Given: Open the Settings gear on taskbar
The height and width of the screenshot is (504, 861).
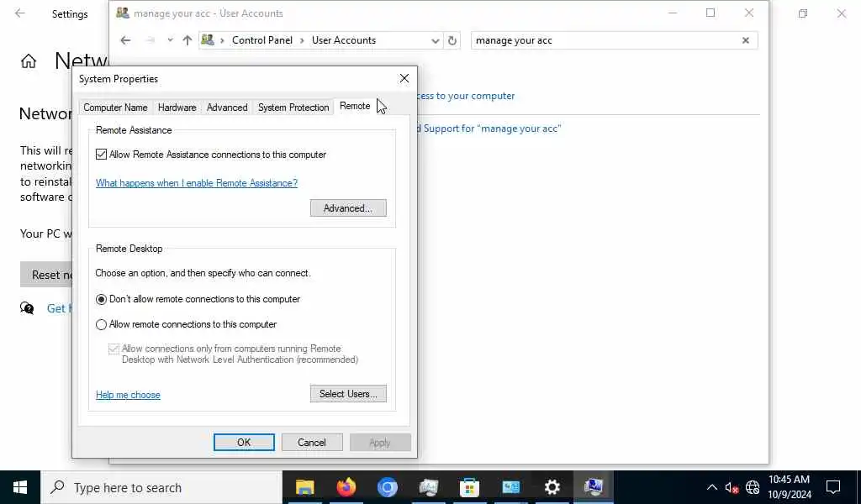Looking at the screenshot, I should pyautogui.click(x=552, y=487).
